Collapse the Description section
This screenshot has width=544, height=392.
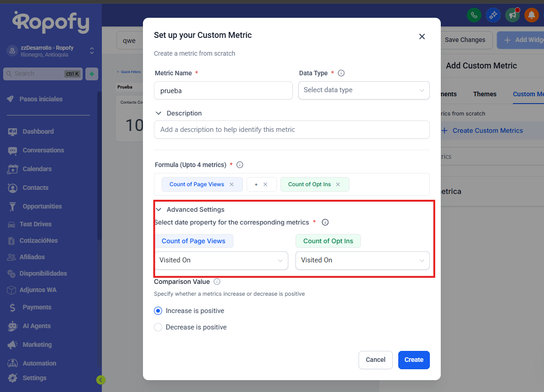159,113
